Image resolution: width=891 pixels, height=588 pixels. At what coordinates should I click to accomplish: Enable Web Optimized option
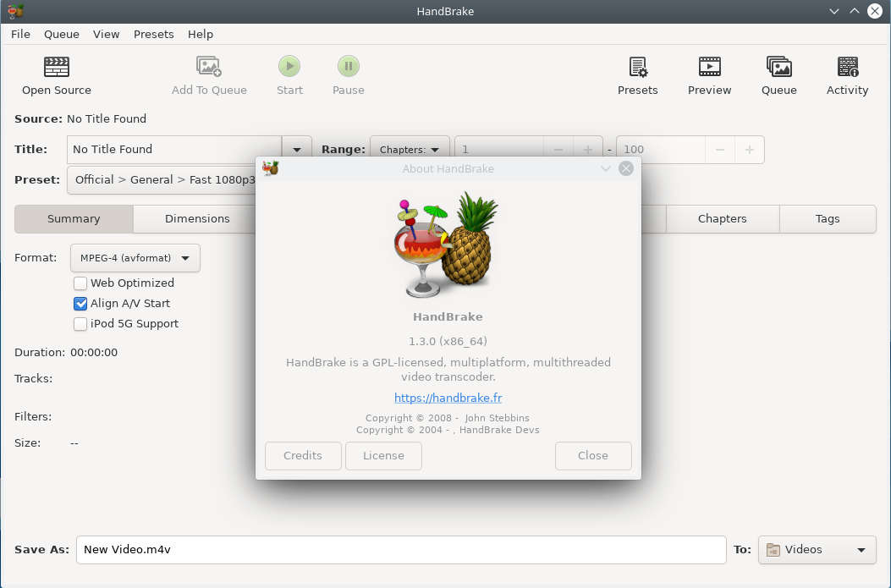click(80, 283)
